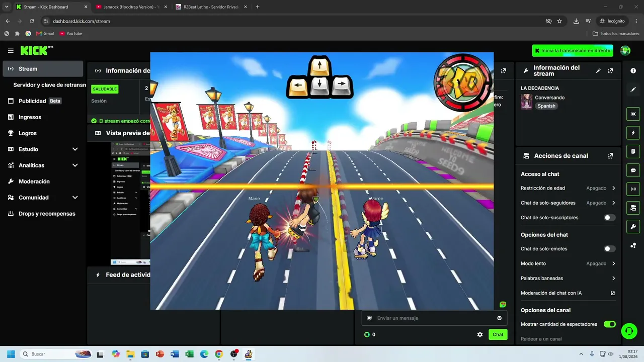Viewport: 644px width, 362px height.
Task: Click the Spanish language tag
Action: click(546, 106)
